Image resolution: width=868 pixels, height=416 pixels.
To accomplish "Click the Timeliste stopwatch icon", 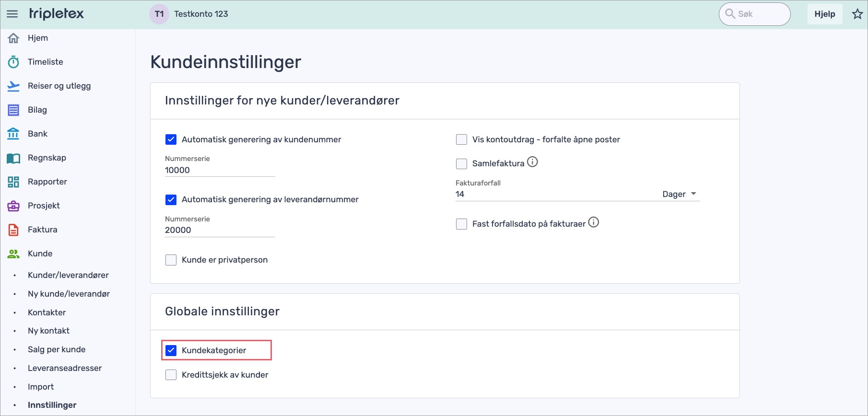I will 13,62.
